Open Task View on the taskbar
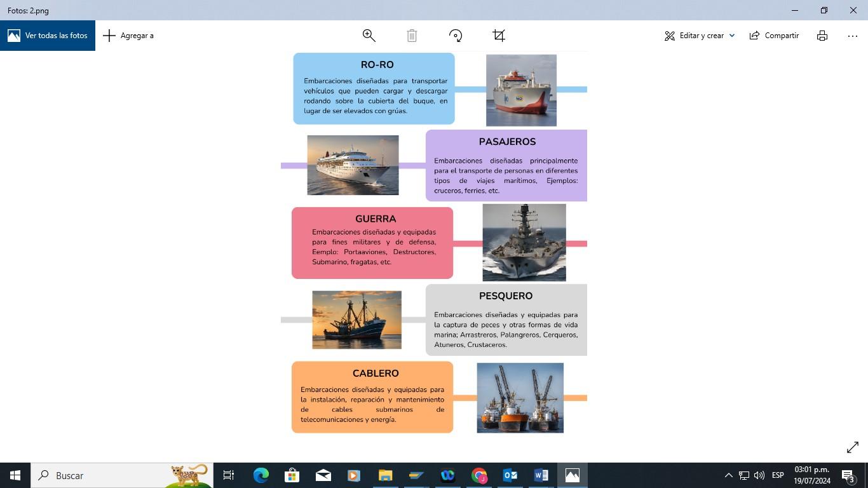 pos(229,475)
